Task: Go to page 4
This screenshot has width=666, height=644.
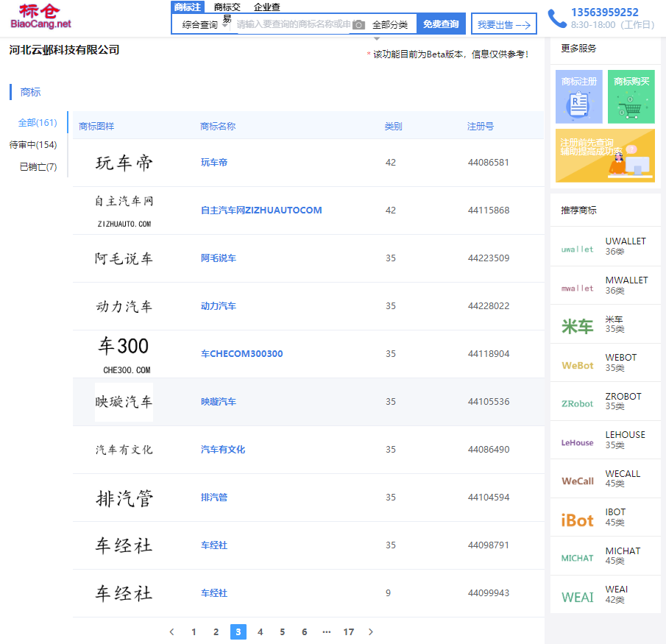Action: [x=261, y=631]
